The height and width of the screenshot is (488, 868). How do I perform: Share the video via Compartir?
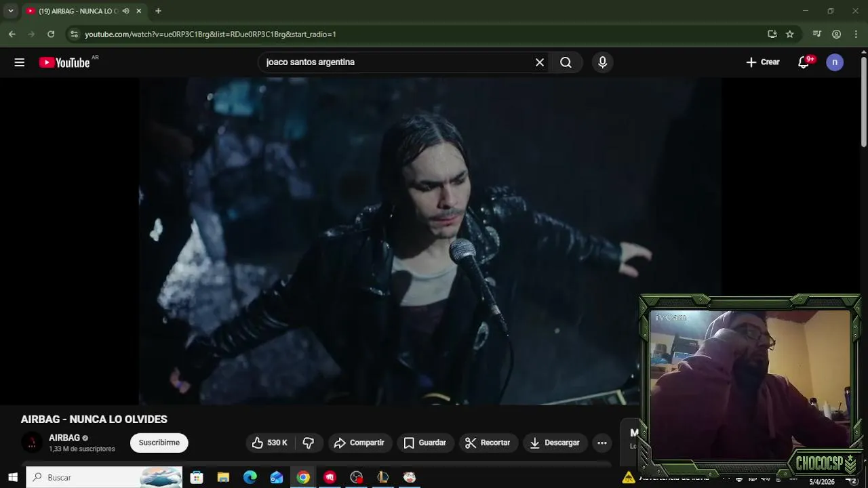tap(359, 443)
